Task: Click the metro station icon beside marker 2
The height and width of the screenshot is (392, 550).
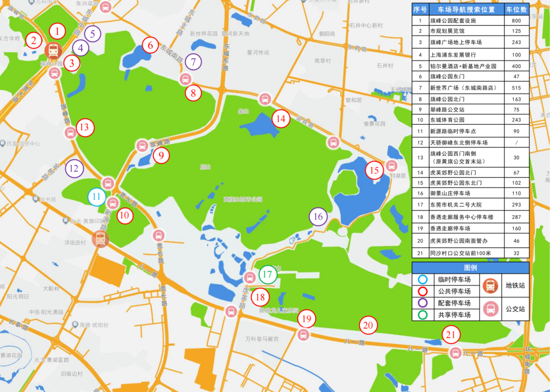Action: [x=53, y=50]
